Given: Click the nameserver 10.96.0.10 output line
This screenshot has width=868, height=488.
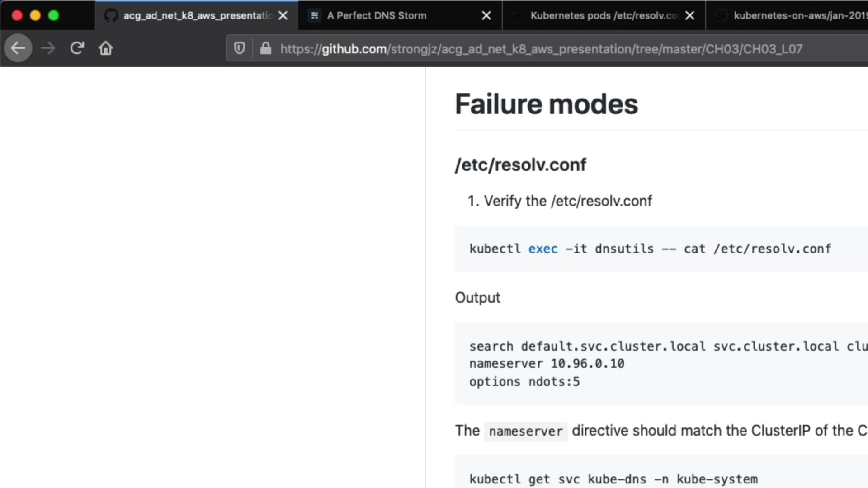Looking at the screenshot, I should click(547, 364).
